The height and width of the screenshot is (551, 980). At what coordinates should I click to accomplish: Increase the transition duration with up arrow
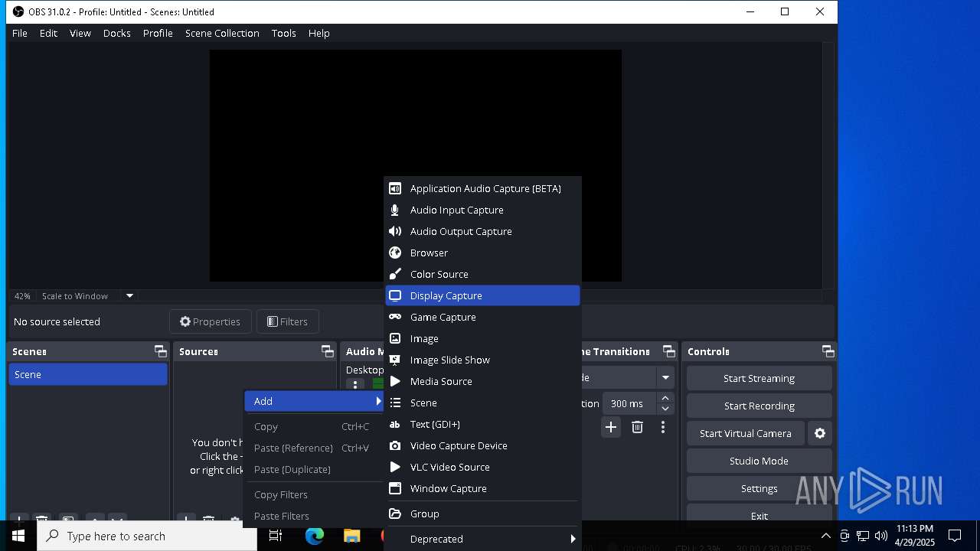[665, 398]
